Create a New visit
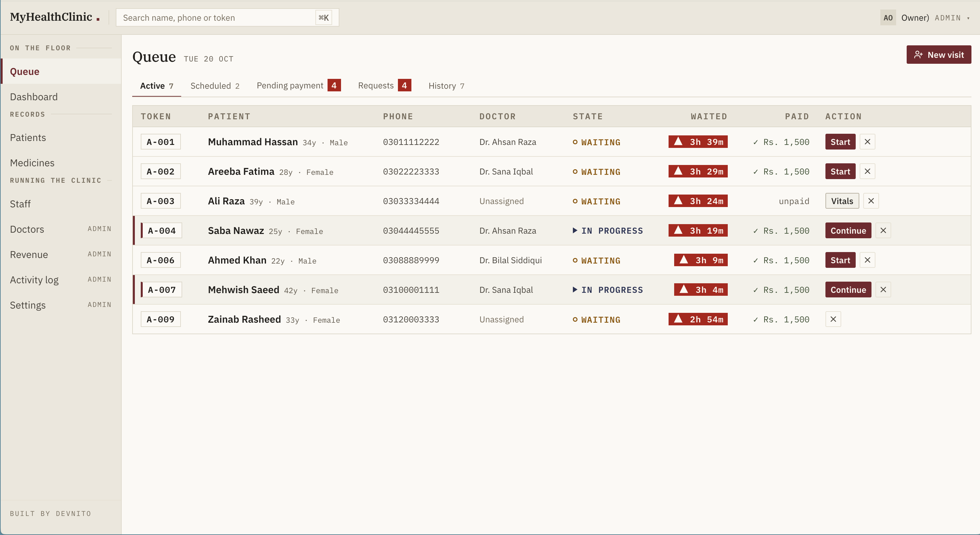Screen dimensions: 980x535 pyautogui.click(x=938, y=55)
